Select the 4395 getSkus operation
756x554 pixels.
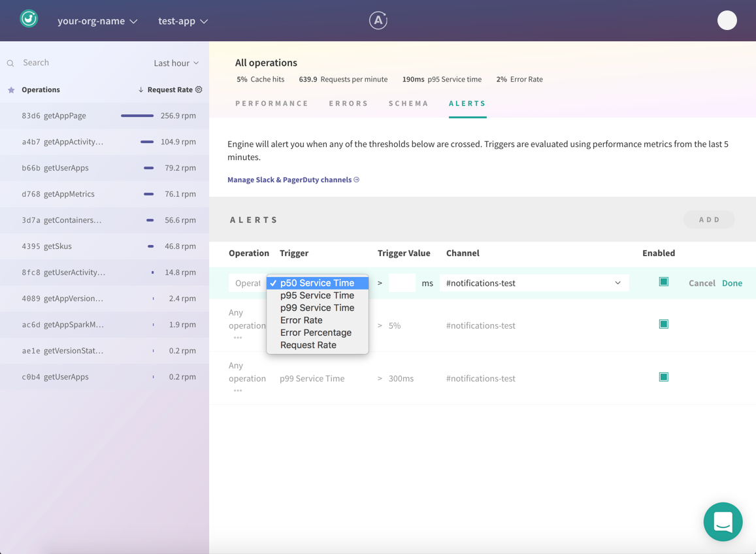[x=105, y=246]
